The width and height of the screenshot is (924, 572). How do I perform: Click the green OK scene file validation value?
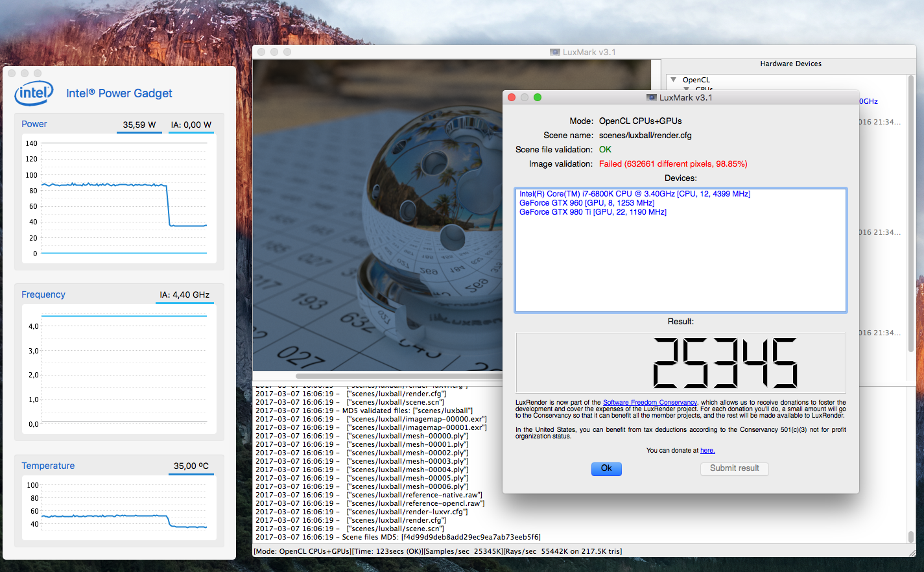pos(605,150)
